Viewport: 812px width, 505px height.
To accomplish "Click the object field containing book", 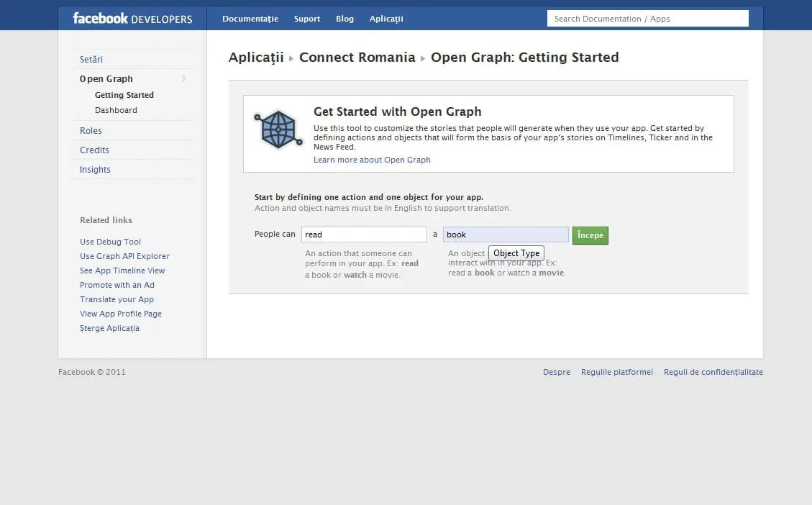I will tap(506, 234).
